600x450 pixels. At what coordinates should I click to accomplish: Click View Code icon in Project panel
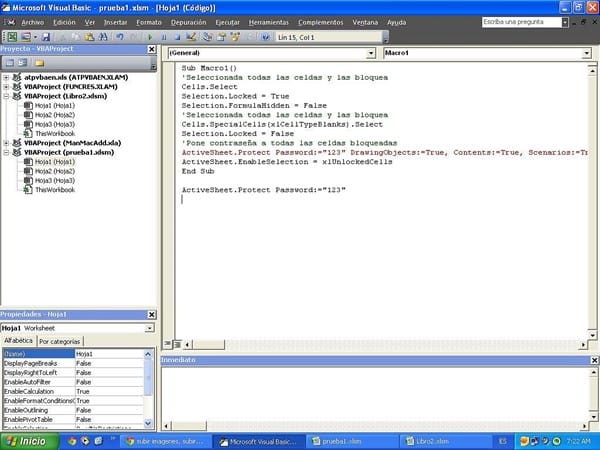pos(8,60)
